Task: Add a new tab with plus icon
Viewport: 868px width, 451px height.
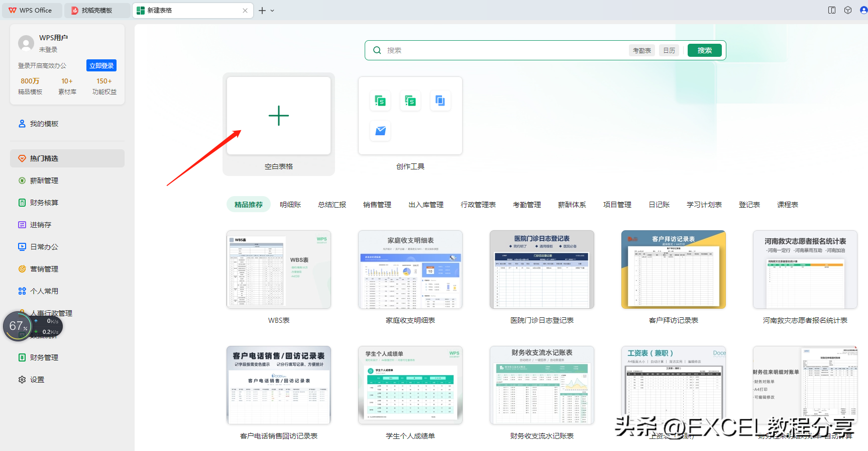Action: 262,11
